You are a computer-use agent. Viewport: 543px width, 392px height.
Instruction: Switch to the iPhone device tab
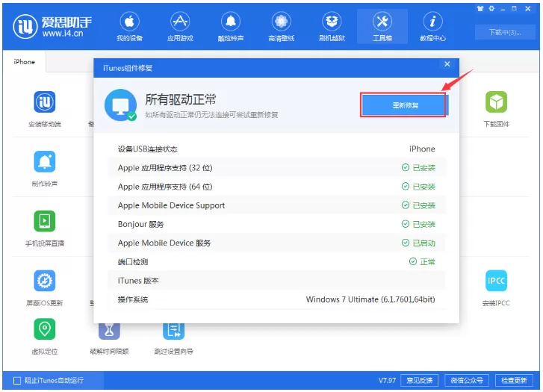pyautogui.click(x=24, y=62)
